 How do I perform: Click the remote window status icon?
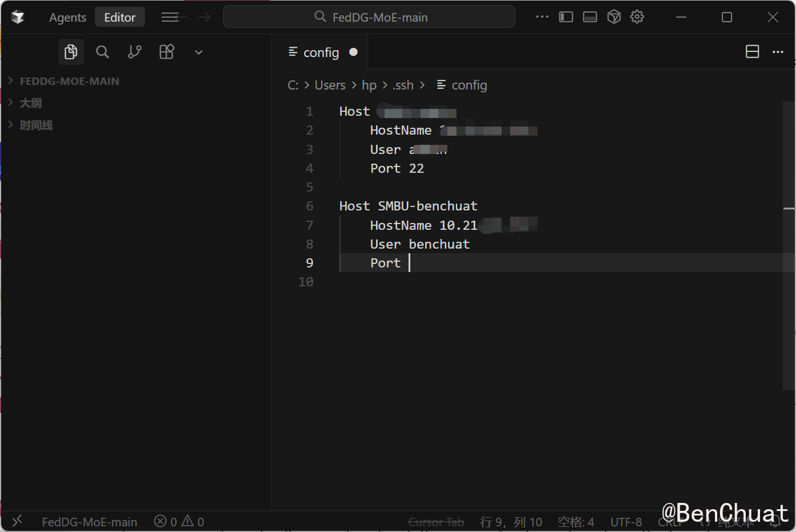[x=17, y=521]
